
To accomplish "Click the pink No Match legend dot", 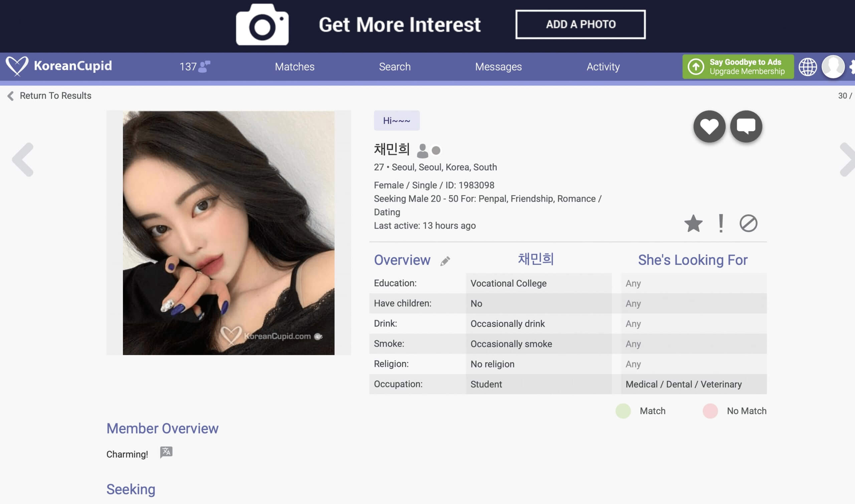I will (710, 411).
